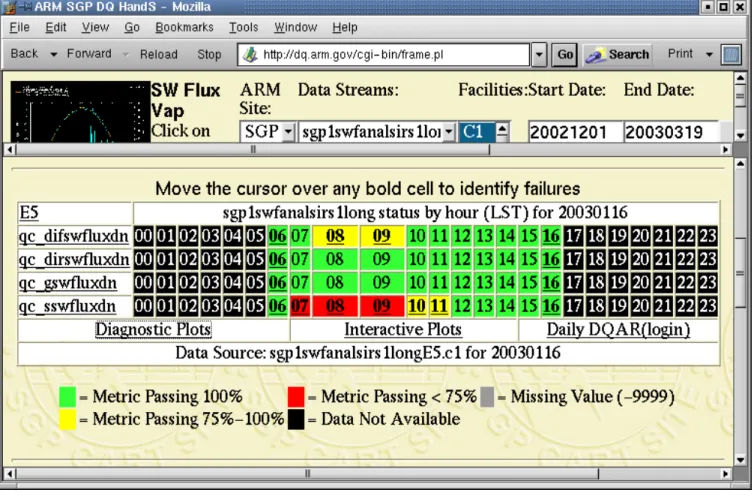The image size is (754, 496).
Task: Click green hour 12 cell in qc_gswfluxdn row
Action: [x=462, y=282]
